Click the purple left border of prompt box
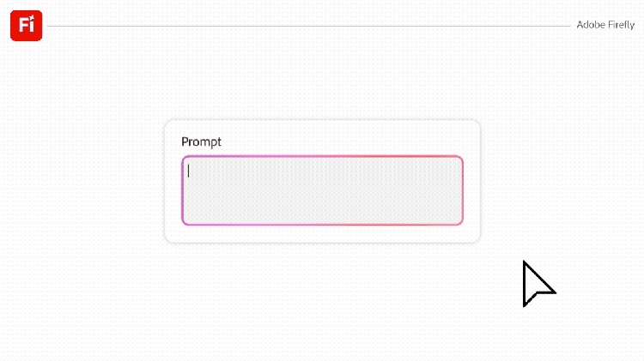 [182, 190]
